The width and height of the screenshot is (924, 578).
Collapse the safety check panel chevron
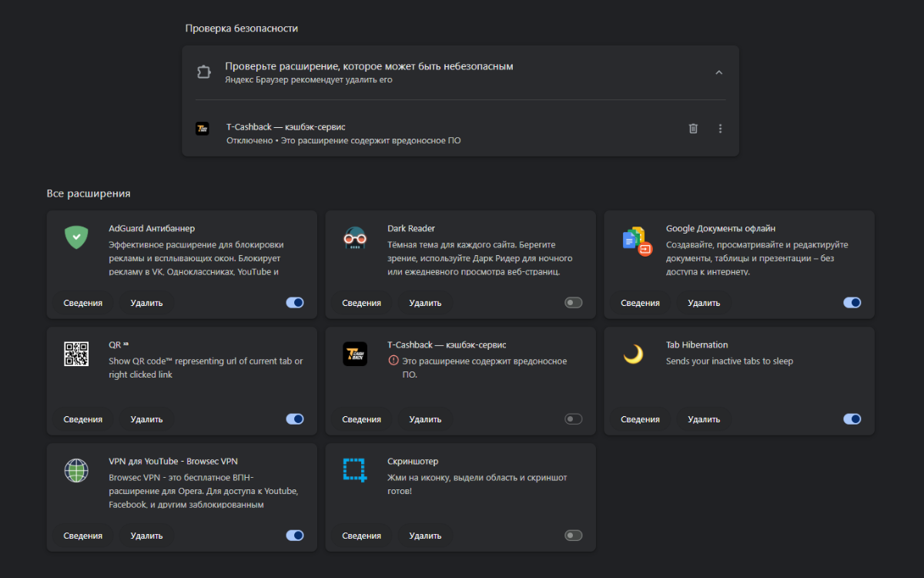click(x=718, y=72)
